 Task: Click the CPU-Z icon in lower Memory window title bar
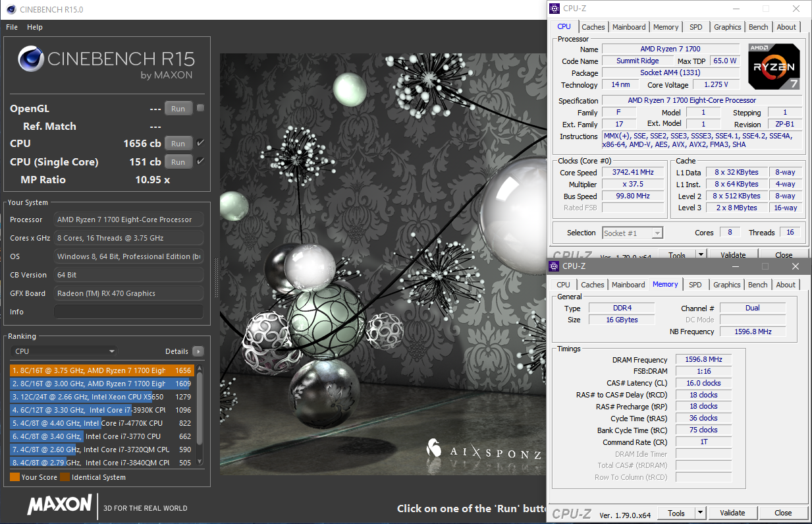click(554, 266)
